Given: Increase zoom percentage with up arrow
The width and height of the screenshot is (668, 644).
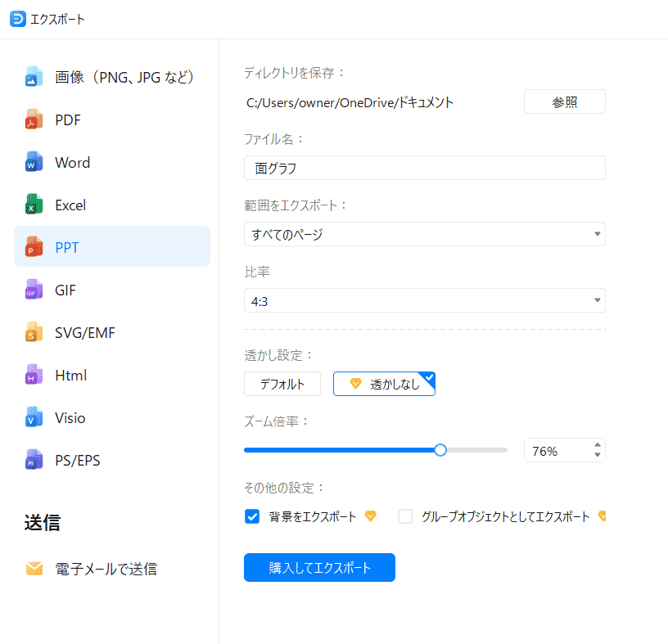Looking at the screenshot, I should [x=598, y=445].
